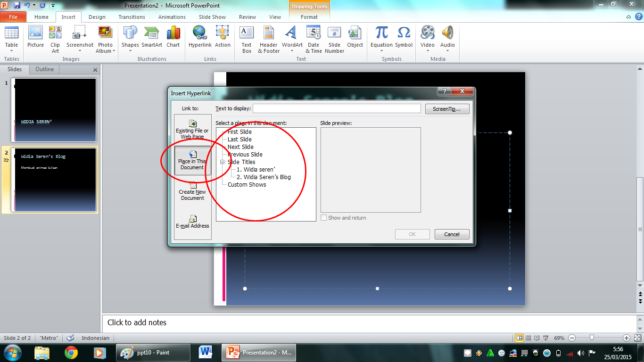The height and width of the screenshot is (362, 644).
Task: Switch to the Design tab
Action: (97, 17)
